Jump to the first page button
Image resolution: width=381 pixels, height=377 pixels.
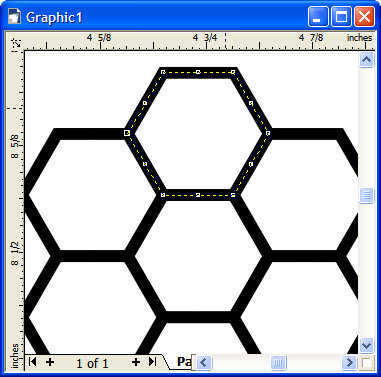click(33, 361)
